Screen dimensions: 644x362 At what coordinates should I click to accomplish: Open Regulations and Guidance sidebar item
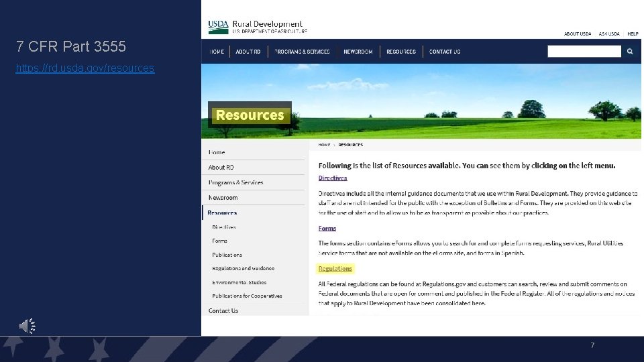click(x=243, y=268)
